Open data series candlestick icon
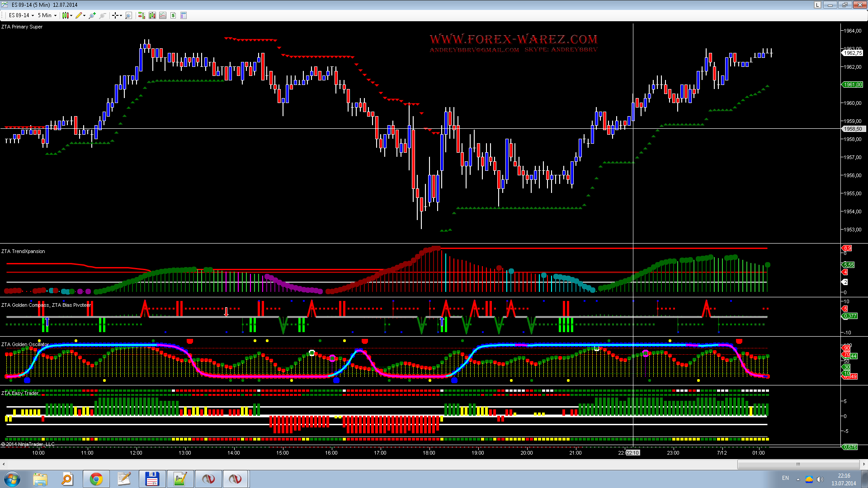Screen dimensions: 868x488 coord(152,15)
